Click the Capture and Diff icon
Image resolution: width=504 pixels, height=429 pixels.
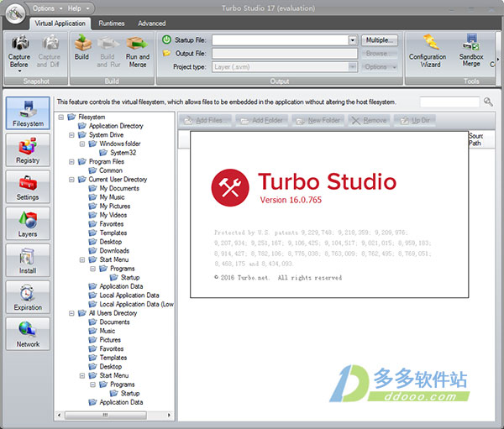(x=48, y=52)
